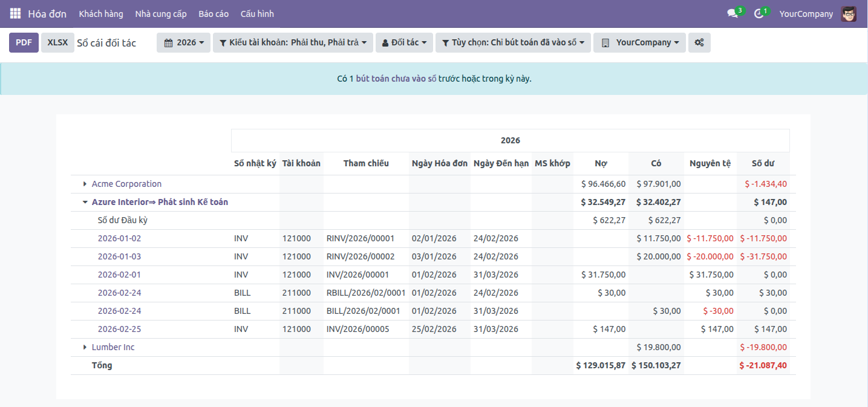This screenshot has height=407, width=868.
Task: Open the Báo cáo menu
Action: tap(214, 13)
